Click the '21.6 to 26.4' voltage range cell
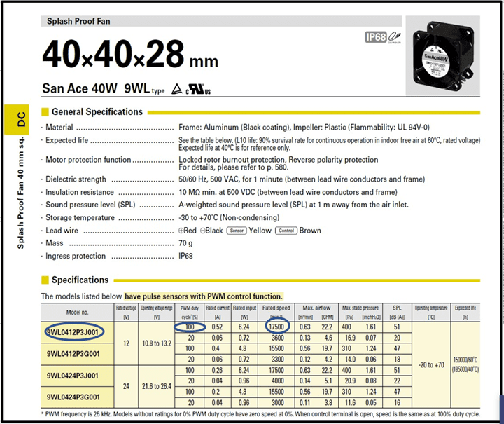This screenshot has width=504, height=424. [x=157, y=386]
